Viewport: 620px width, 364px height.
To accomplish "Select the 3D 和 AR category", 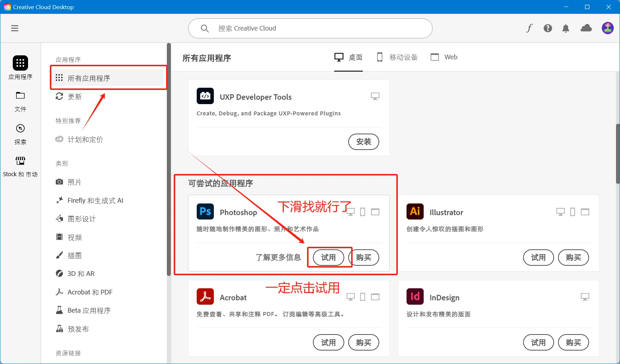I will tap(75, 274).
